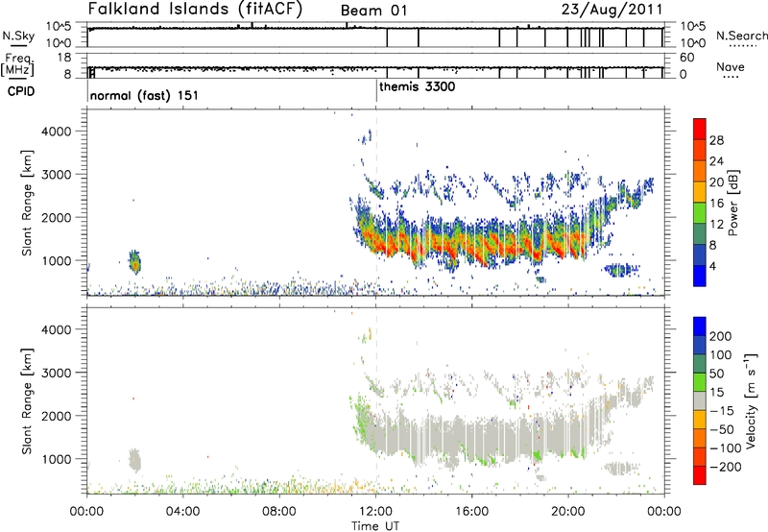Select the light green 15-50 Velocity color band
The height and width of the screenshot is (532, 768).
pyautogui.click(x=700, y=382)
